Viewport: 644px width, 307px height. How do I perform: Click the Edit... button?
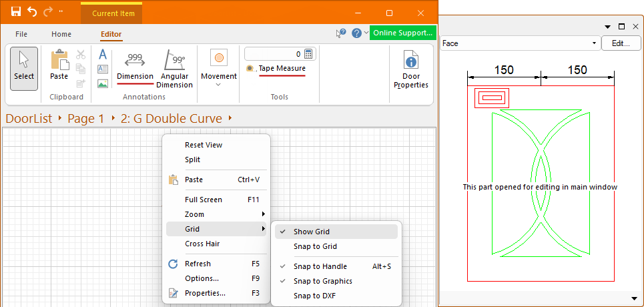click(621, 43)
